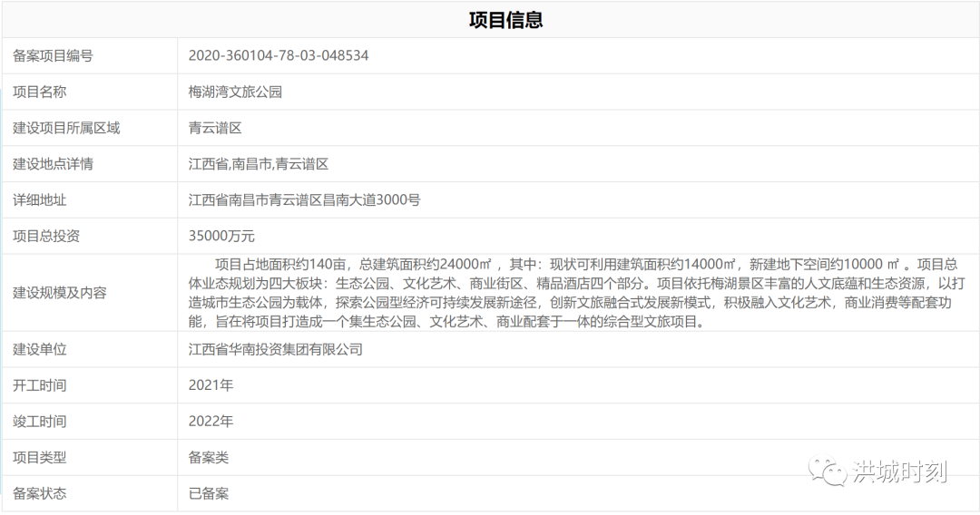
Task: Select the 项目名称 label cell
Action: (x=39, y=92)
